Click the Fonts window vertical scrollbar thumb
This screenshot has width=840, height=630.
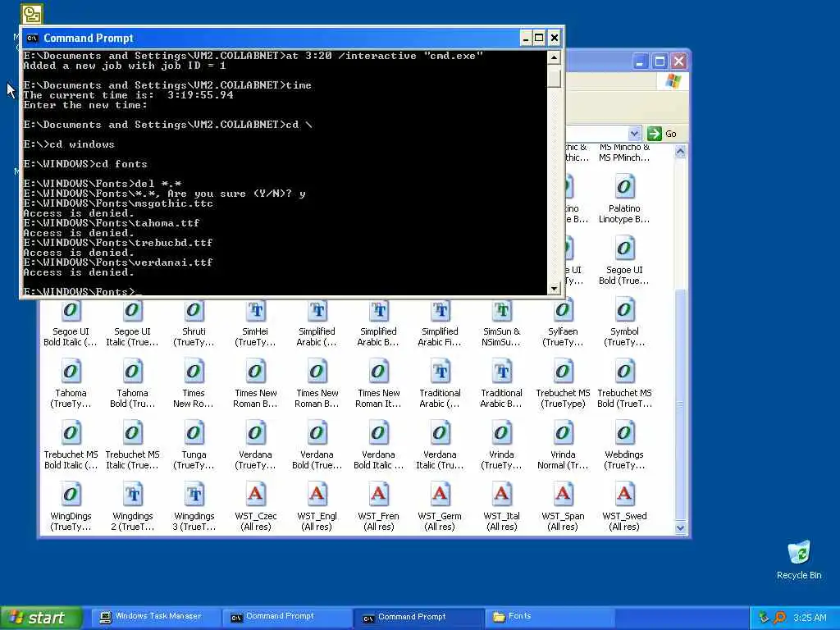[x=680, y=404]
